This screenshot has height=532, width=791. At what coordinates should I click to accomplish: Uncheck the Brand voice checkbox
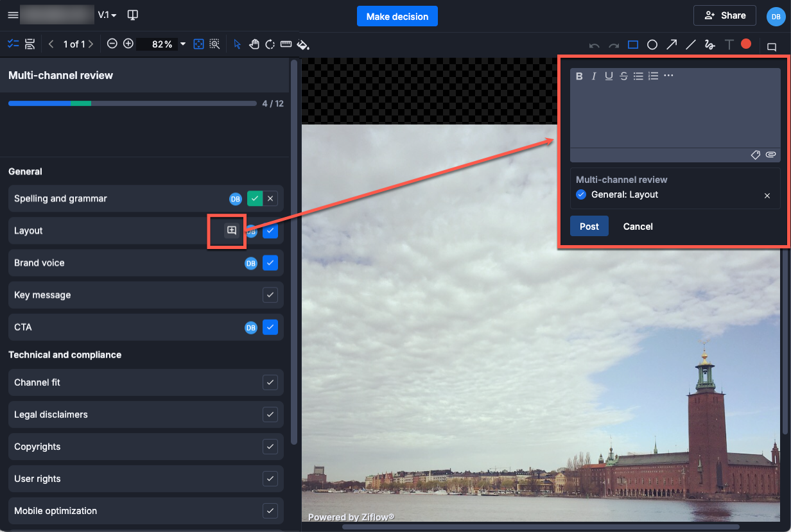tap(270, 263)
